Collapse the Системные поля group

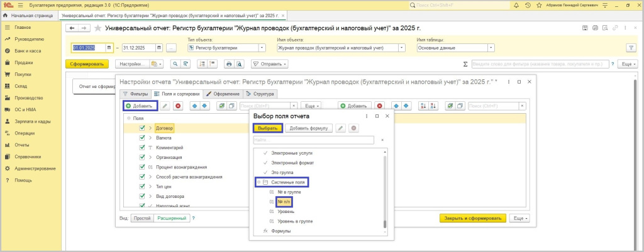point(258,182)
